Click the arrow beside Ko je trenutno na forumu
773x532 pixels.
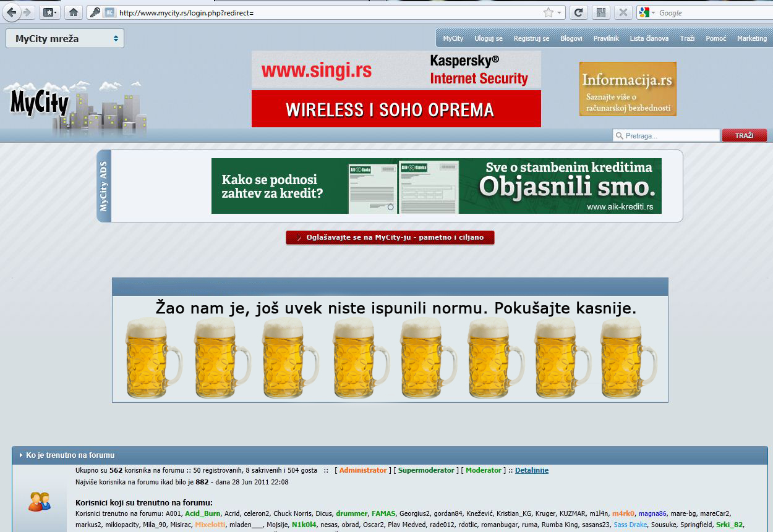20,455
